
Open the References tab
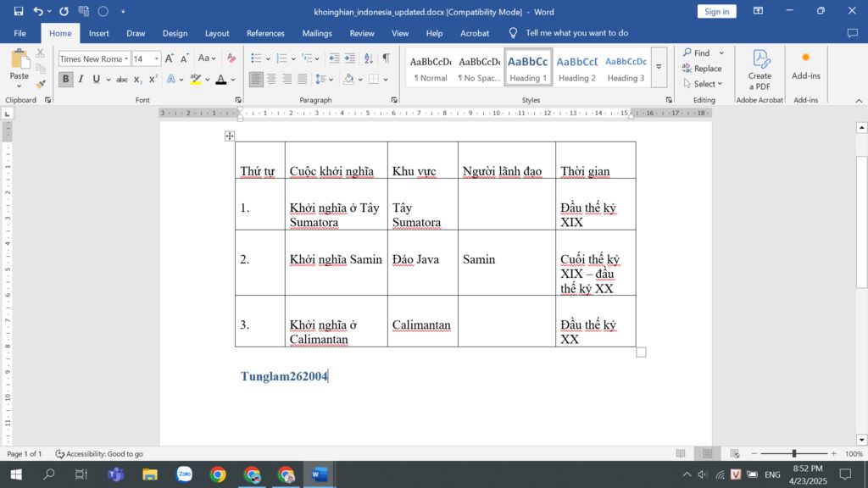265,33
